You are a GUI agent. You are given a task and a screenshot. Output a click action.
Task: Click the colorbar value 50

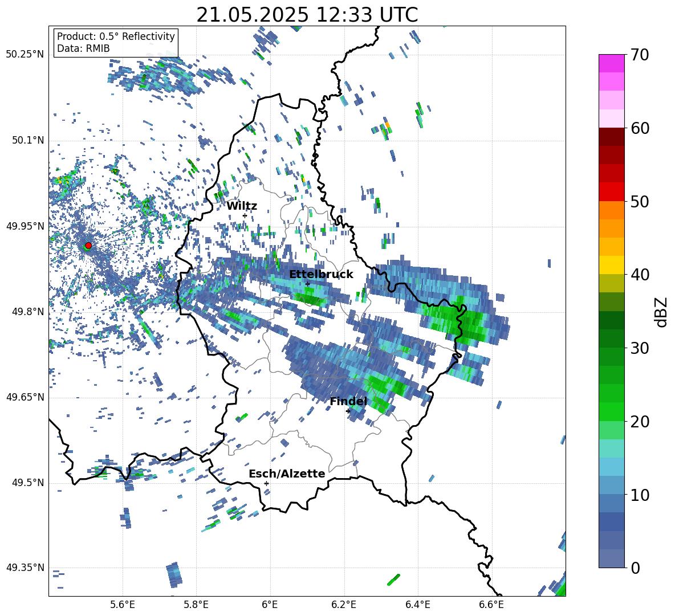(640, 201)
